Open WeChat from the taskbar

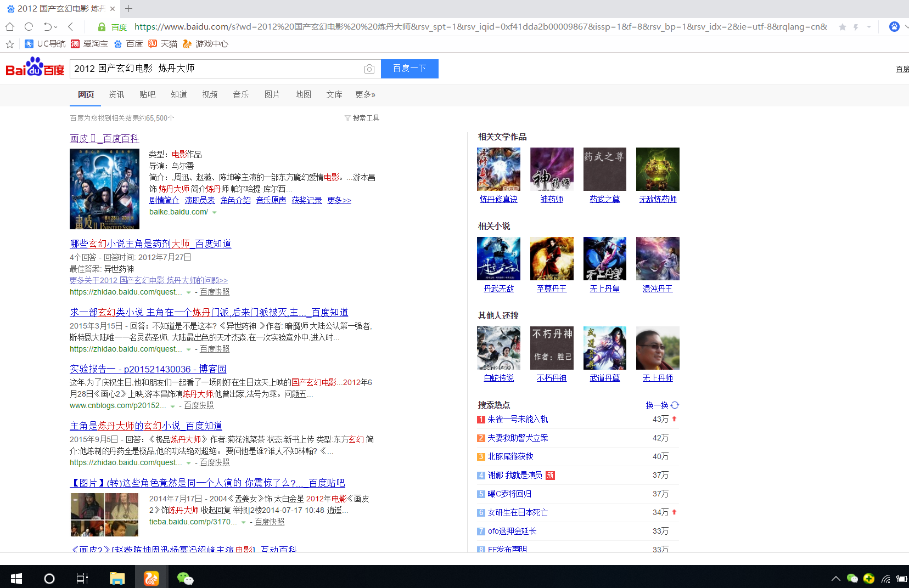[x=185, y=578]
